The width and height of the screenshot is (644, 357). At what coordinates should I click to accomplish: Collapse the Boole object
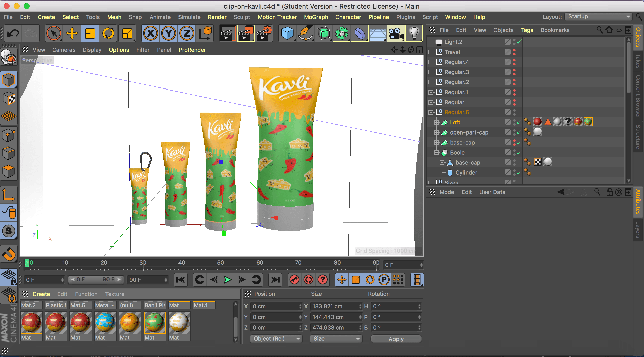click(x=437, y=153)
